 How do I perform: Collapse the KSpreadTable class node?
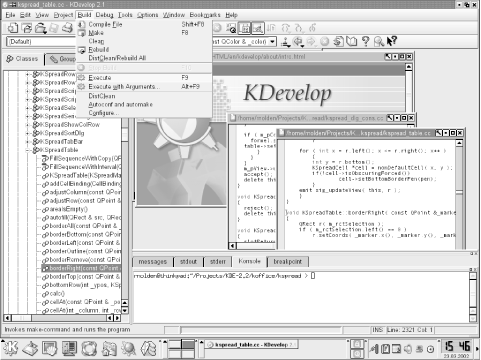click(x=28, y=150)
